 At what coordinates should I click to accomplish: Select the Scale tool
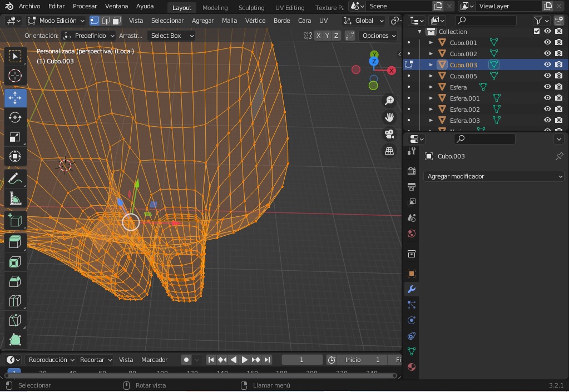[x=15, y=137]
